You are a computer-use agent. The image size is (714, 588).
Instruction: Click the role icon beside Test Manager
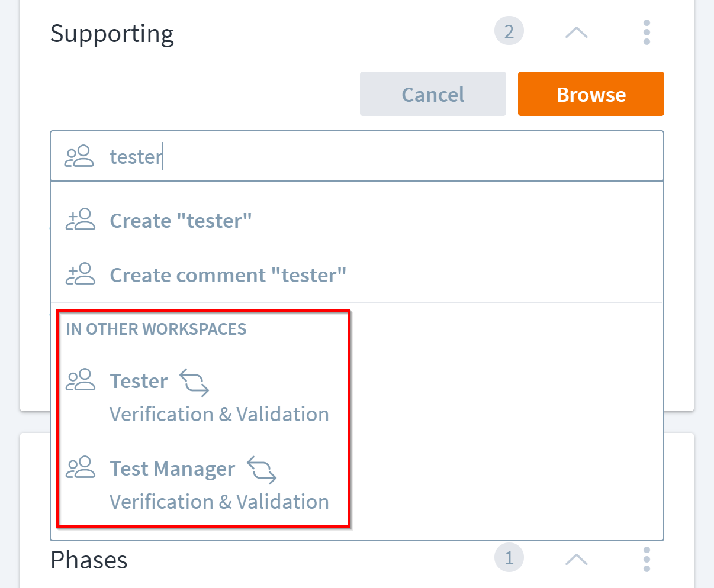[81, 467]
